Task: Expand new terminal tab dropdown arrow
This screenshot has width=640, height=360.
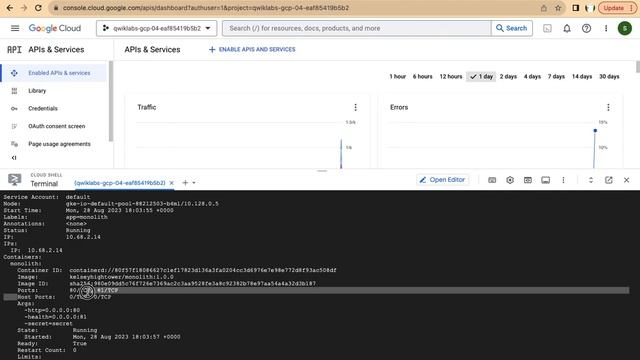Action: [194, 183]
